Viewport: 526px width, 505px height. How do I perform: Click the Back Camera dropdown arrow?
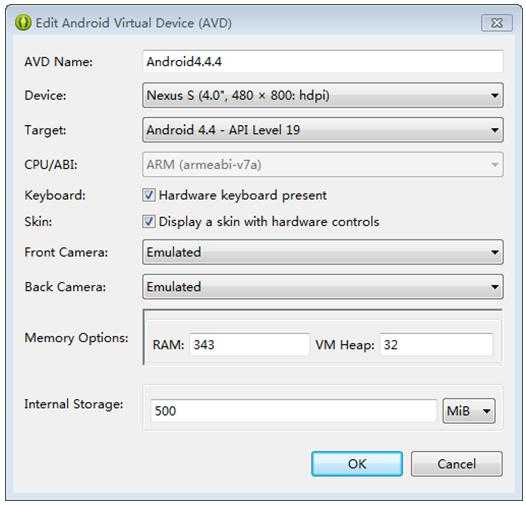click(x=494, y=287)
